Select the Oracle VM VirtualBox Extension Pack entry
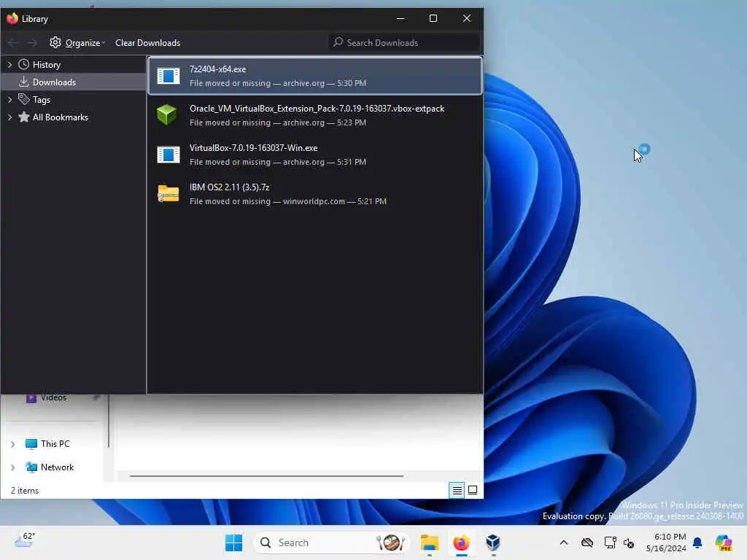Image resolution: width=747 pixels, height=560 pixels. [315, 115]
